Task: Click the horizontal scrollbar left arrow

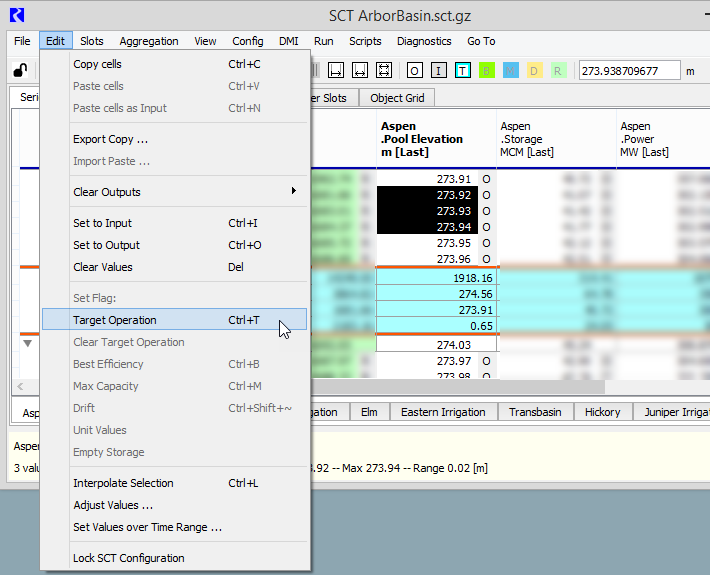Action: pyautogui.click(x=20, y=386)
